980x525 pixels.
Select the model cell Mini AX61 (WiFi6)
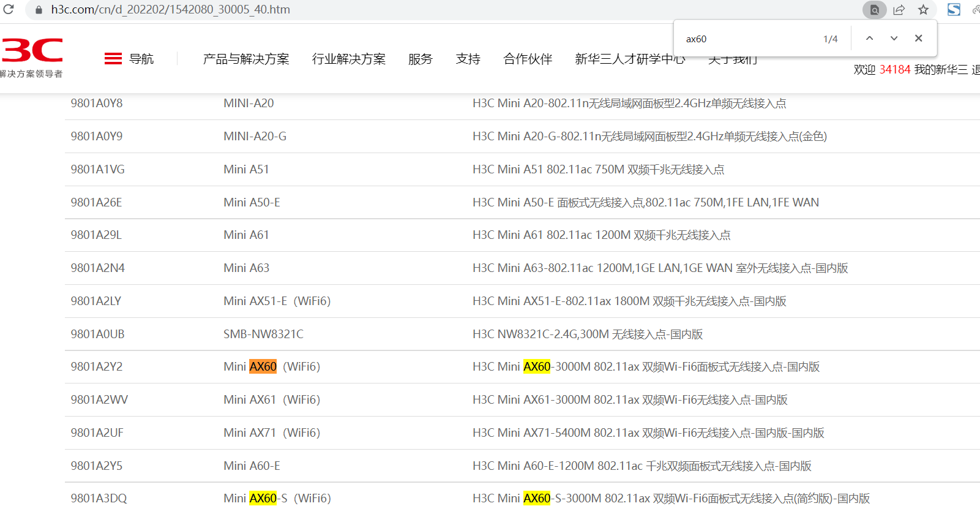(x=272, y=400)
